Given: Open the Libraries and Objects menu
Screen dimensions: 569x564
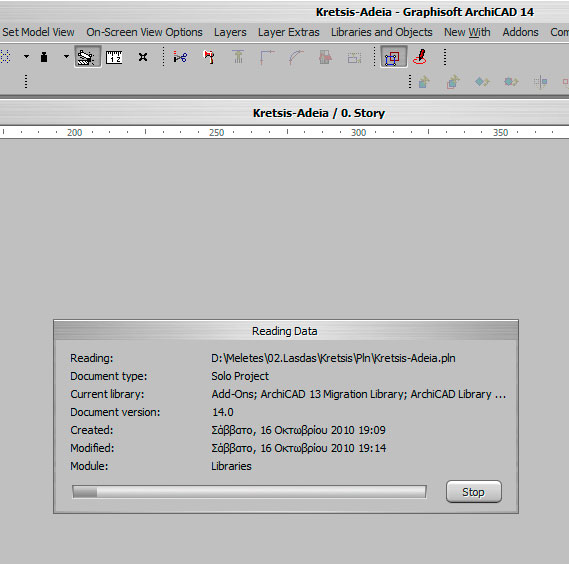Looking at the screenshot, I should [381, 32].
